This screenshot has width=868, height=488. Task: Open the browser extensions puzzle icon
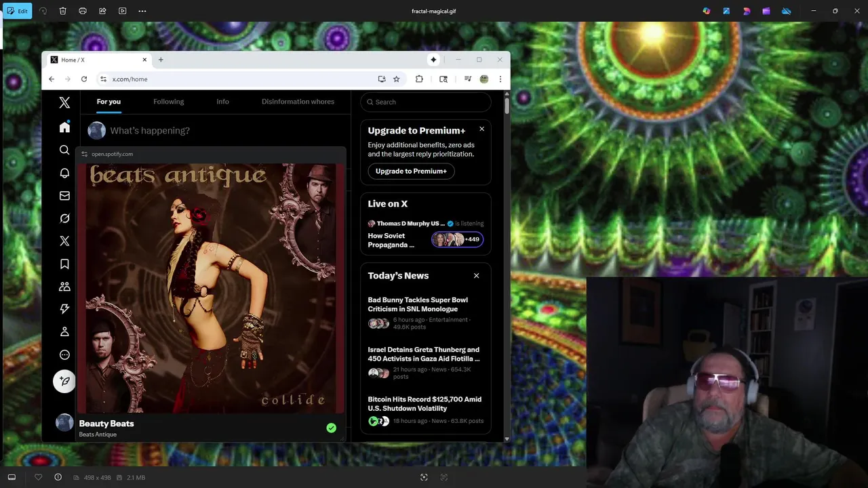tap(419, 79)
